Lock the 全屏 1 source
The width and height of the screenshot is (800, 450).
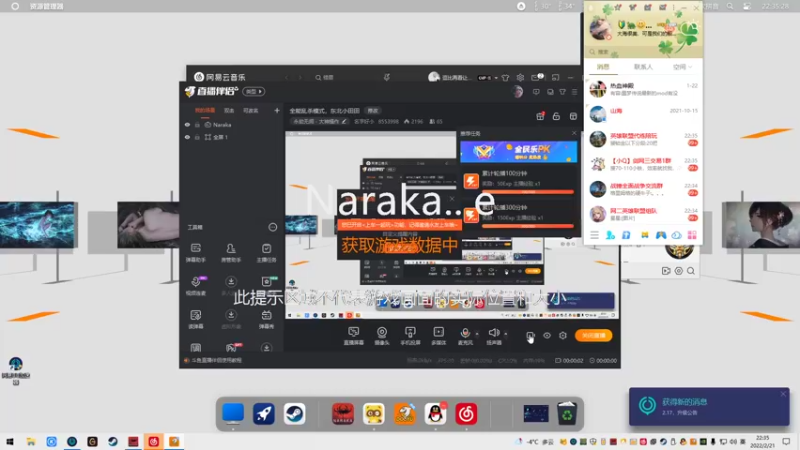(x=197, y=137)
